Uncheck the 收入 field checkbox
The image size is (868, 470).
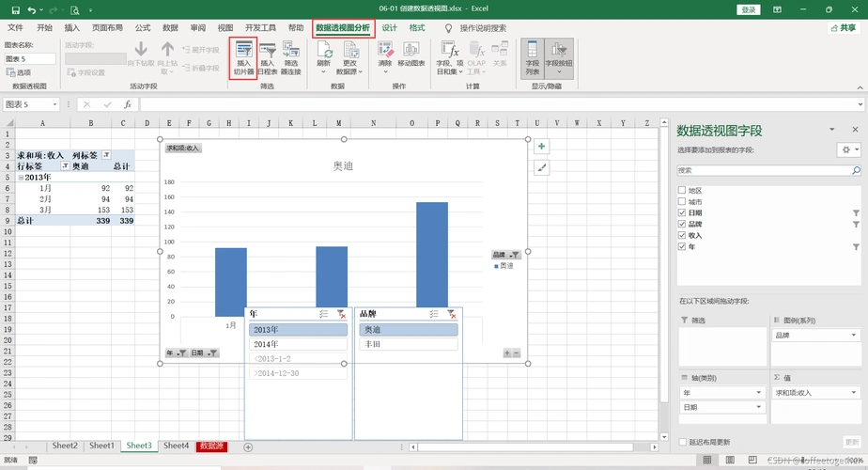pyautogui.click(x=682, y=236)
